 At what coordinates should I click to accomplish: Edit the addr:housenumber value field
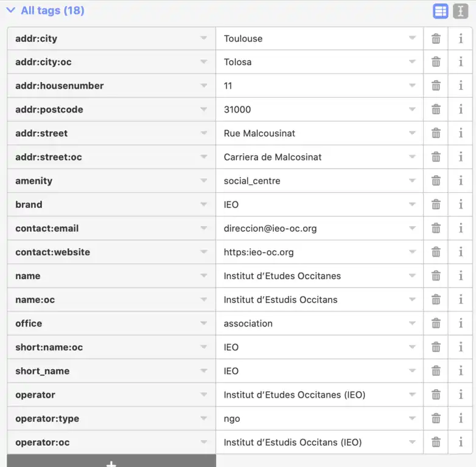point(310,86)
